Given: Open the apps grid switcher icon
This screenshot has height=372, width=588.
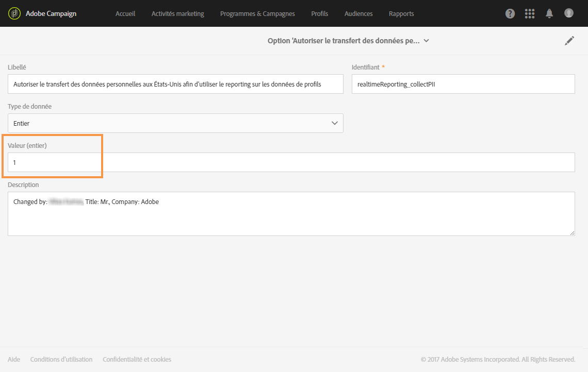Looking at the screenshot, I should click(x=530, y=14).
